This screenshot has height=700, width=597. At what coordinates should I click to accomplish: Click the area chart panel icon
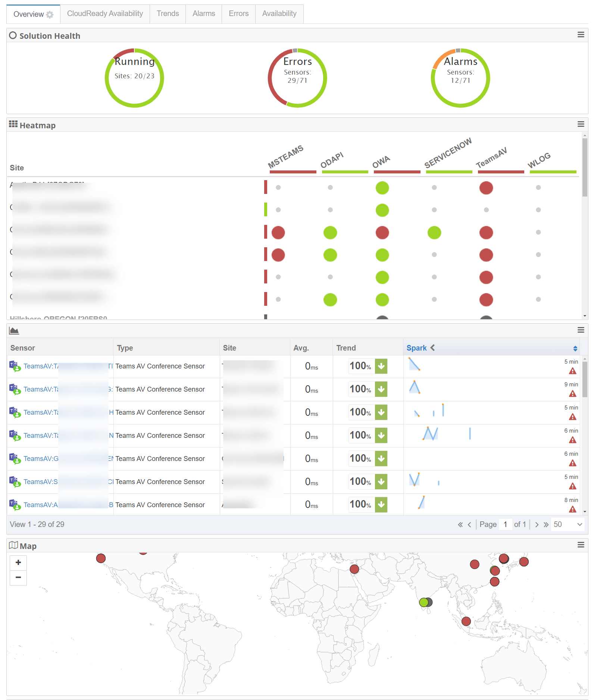pyautogui.click(x=14, y=330)
